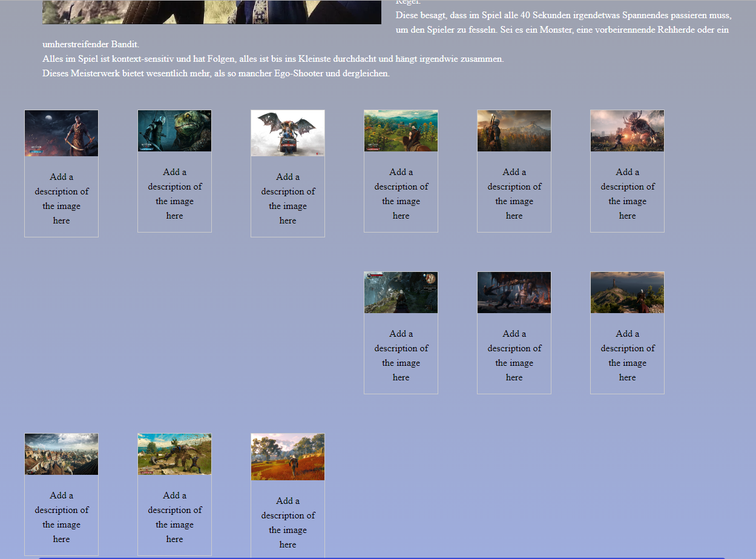This screenshot has width=756, height=559.
Task: Open the dark cave battle thumbnail
Action: coord(514,293)
